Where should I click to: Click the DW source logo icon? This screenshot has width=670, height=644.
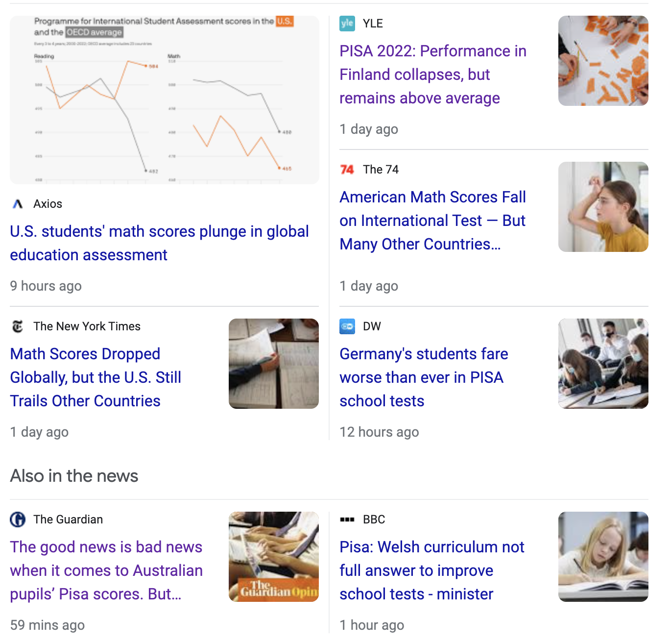pos(347,326)
